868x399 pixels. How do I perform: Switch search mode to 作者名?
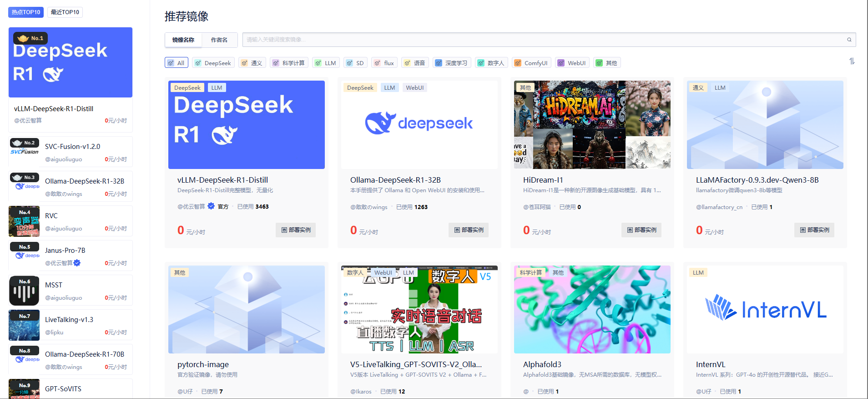(219, 40)
